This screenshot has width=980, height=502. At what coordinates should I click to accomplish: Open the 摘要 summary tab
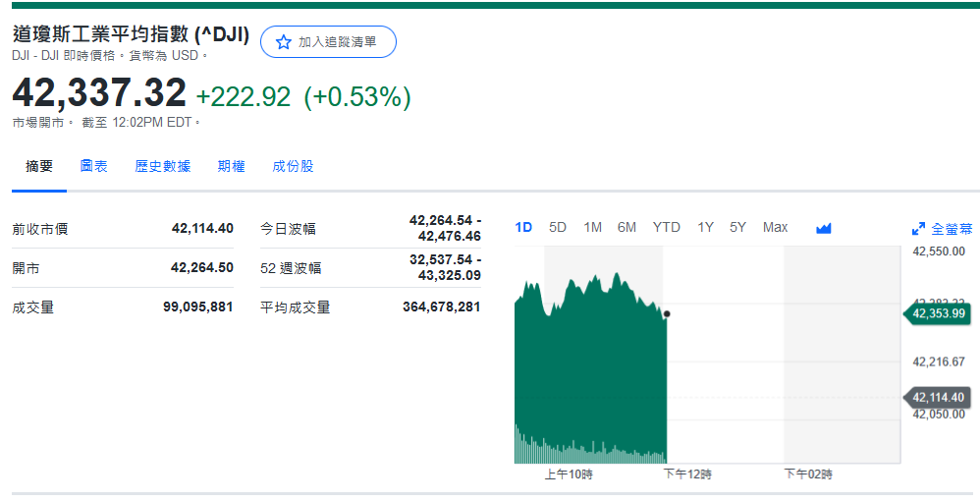[39, 167]
